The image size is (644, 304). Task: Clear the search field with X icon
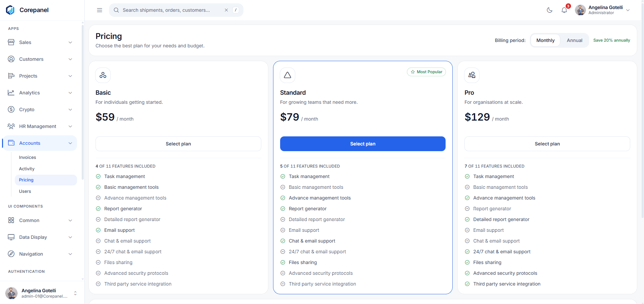pos(226,10)
